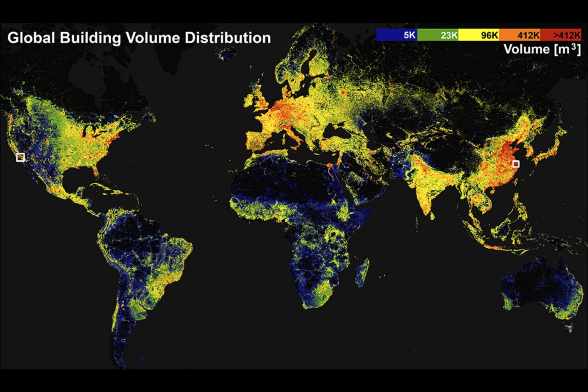The height and width of the screenshot is (392, 588).
Task: Pick the yellow 96K legend swatch
Action: point(479,35)
